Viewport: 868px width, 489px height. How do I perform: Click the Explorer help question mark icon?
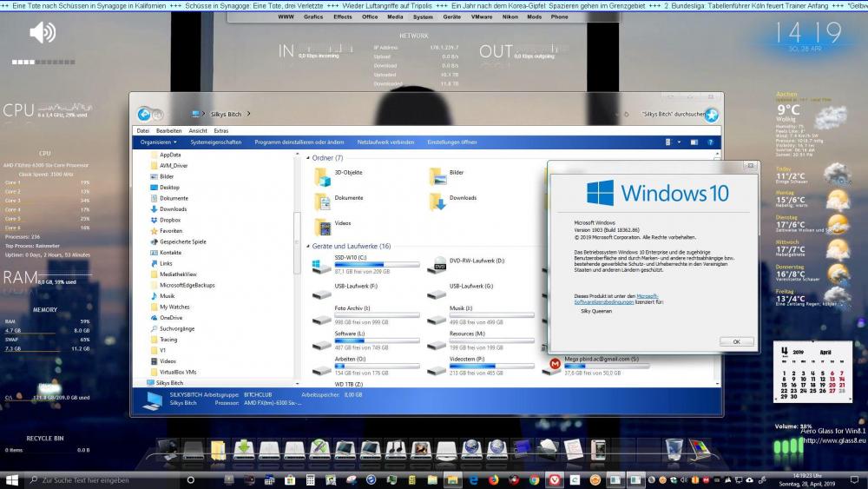point(709,142)
